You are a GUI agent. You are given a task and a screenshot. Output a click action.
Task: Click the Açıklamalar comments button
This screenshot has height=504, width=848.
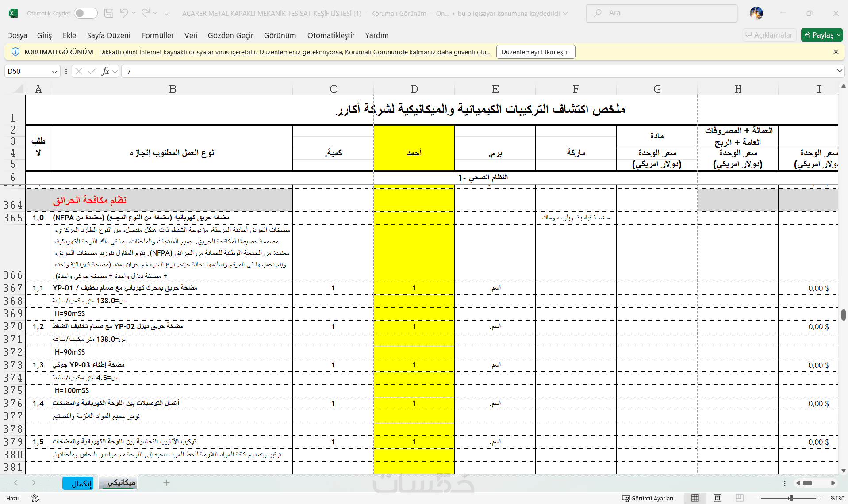pos(769,35)
